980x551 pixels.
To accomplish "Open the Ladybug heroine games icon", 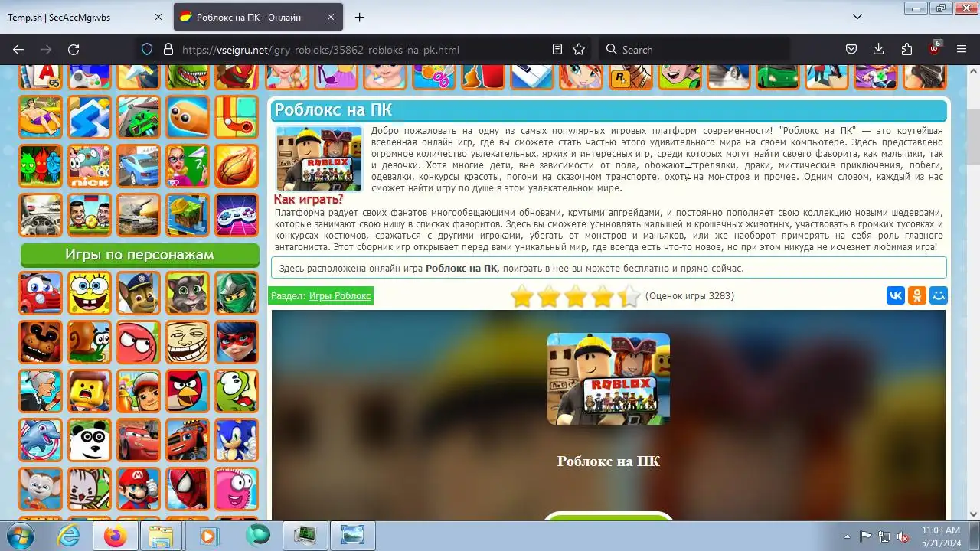I will [x=237, y=342].
